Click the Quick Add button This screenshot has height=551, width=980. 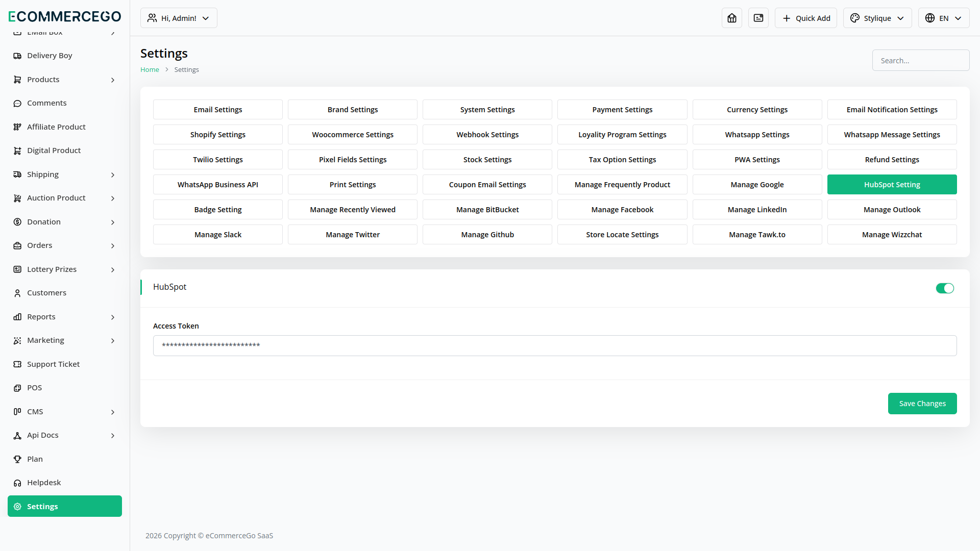tap(806, 18)
